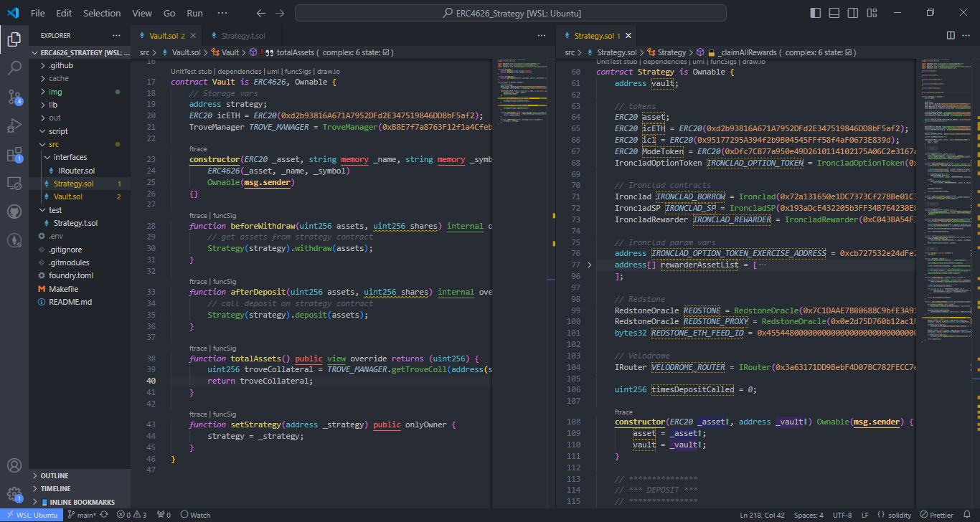The image size is (980, 522).
Task: Open more actions for left editor group
Action: pyautogui.click(x=543, y=35)
